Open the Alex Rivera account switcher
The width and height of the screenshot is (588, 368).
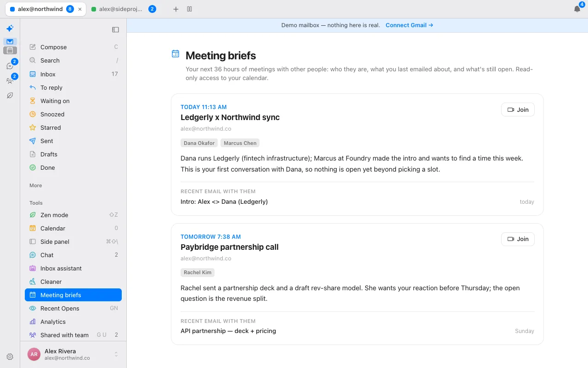73,354
